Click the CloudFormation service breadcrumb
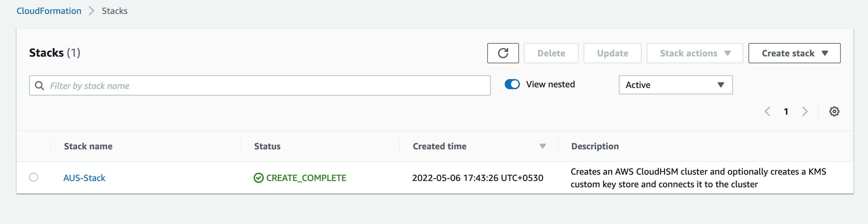This screenshot has height=224, width=868. [x=49, y=10]
